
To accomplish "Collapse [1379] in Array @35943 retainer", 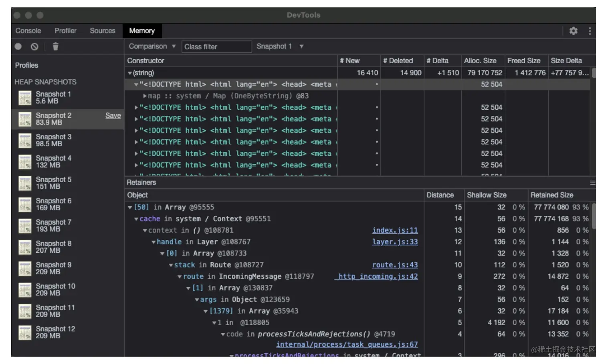I will 206,311.
